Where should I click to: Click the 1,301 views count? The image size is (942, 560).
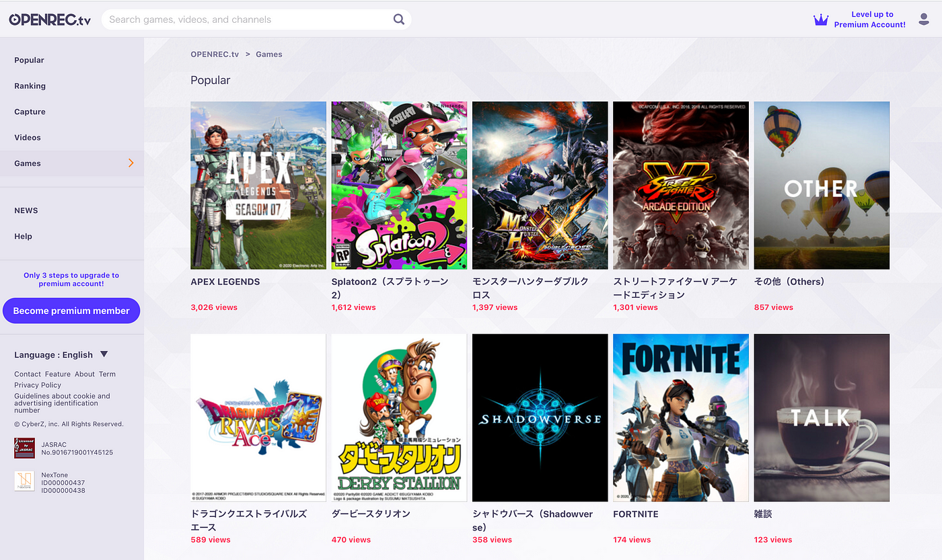pos(635,307)
